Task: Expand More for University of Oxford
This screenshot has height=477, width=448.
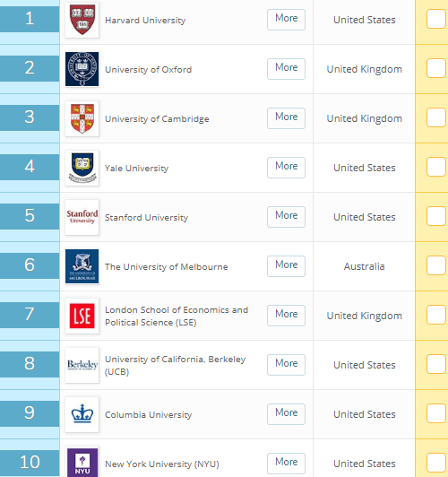Action: [x=287, y=69]
